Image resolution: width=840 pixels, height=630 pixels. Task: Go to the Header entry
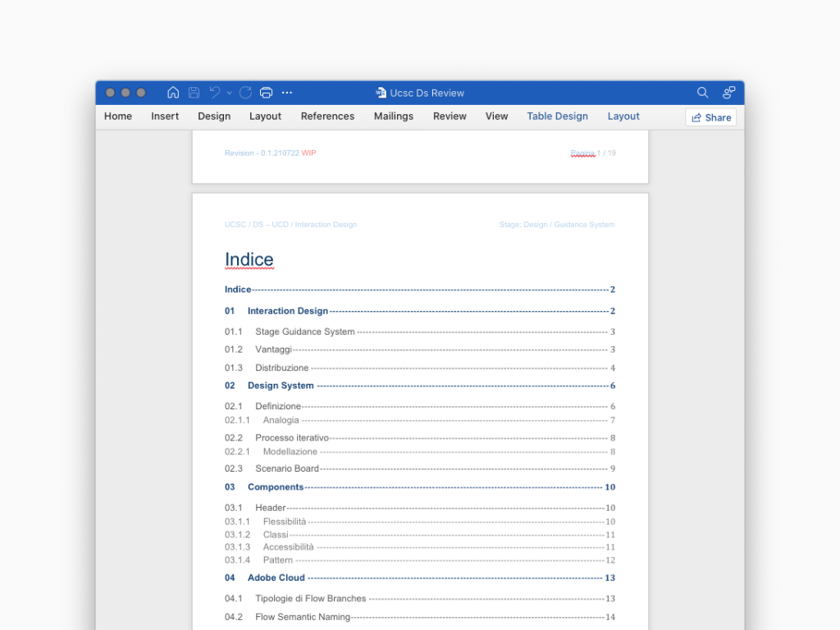pyautogui.click(x=419, y=507)
